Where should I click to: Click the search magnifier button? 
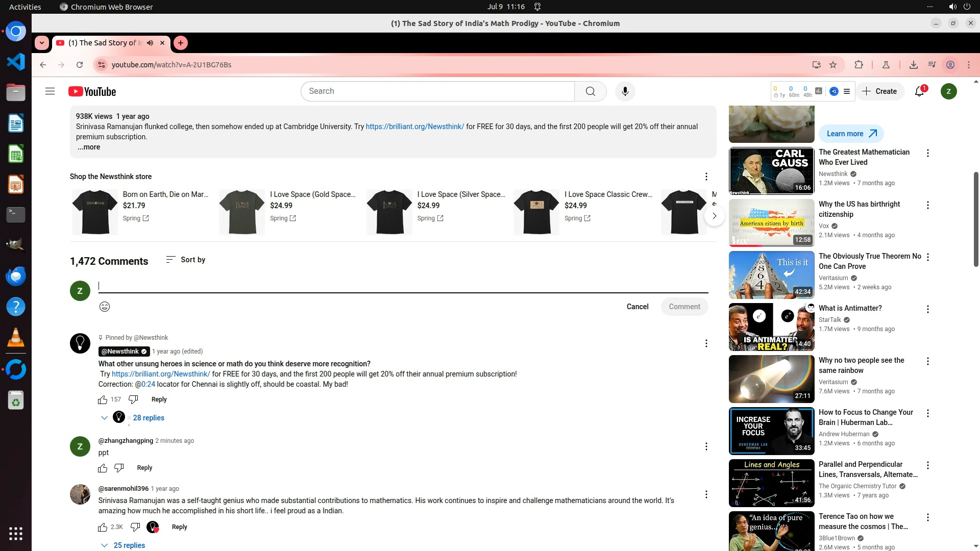(590, 91)
